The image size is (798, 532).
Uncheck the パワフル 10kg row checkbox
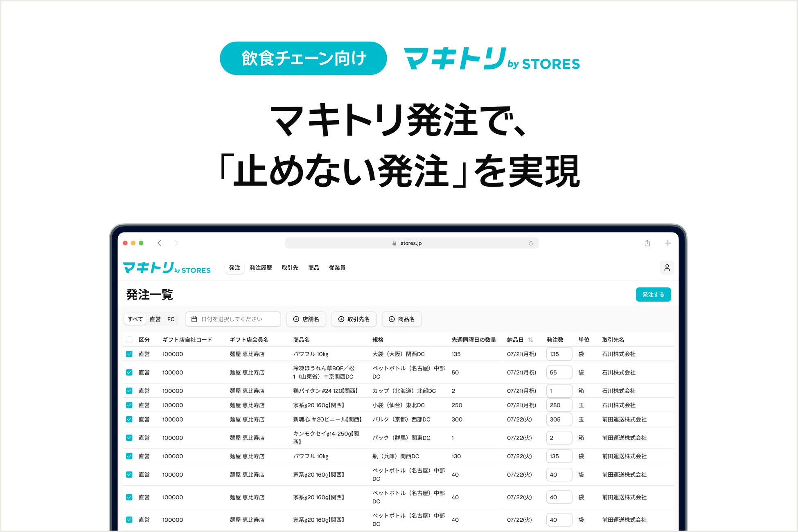point(129,354)
